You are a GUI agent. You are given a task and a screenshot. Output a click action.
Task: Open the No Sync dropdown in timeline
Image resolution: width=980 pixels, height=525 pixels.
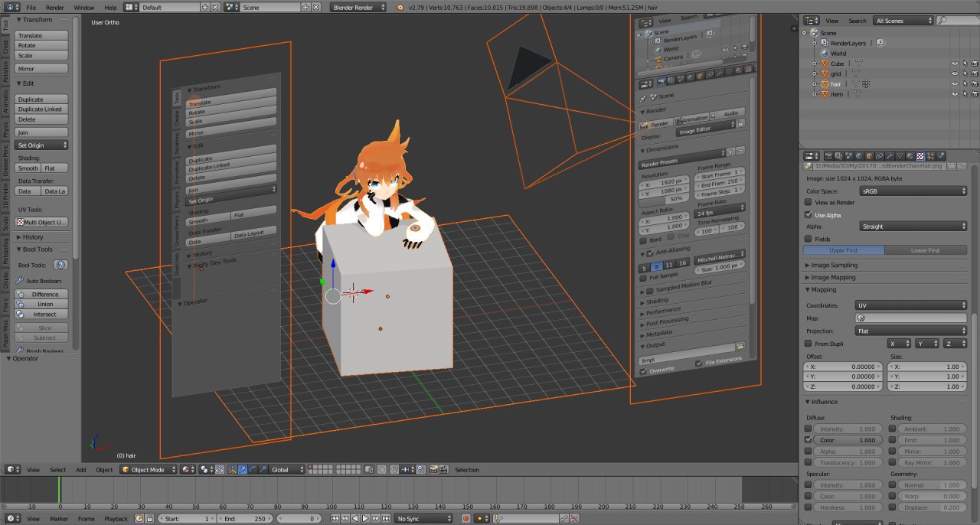[422, 518]
